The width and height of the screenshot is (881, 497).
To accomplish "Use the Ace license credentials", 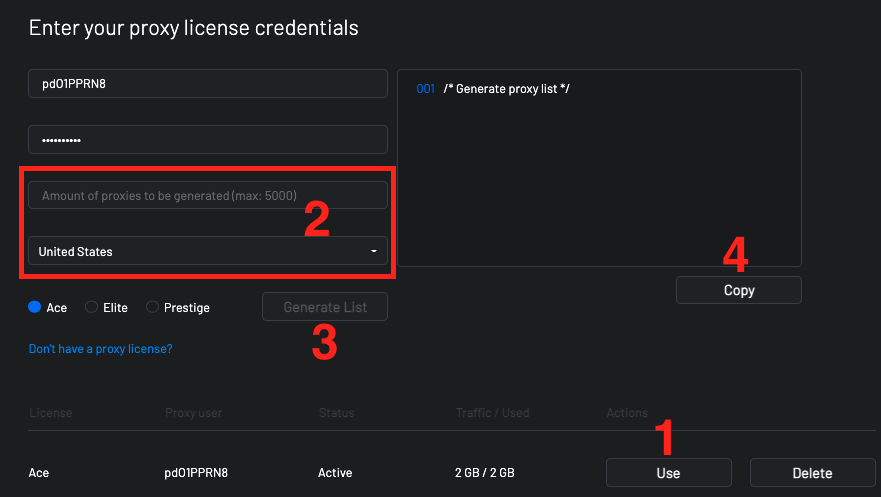I will 669,473.
